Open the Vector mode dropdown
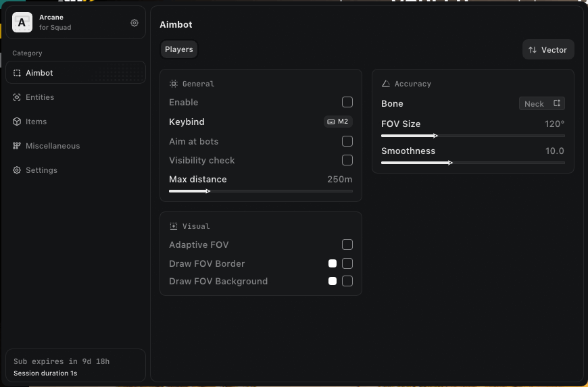The width and height of the screenshot is (588, 387). click(x=548, y=50)
